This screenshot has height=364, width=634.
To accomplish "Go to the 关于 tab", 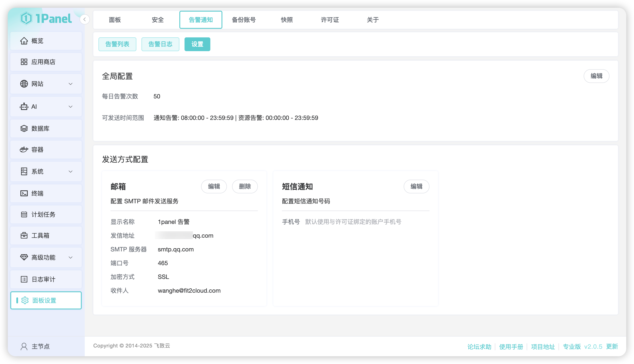I will coord(373,20).
